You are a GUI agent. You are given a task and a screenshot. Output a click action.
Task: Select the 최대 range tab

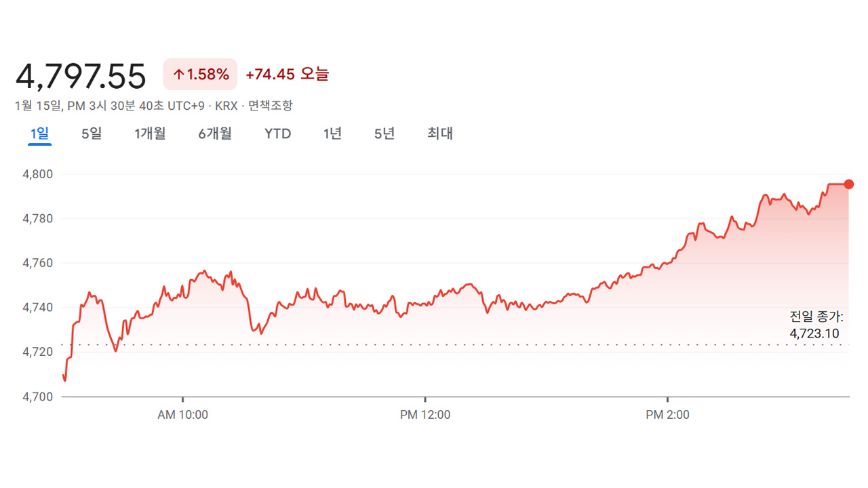click(x=439, y=134)
